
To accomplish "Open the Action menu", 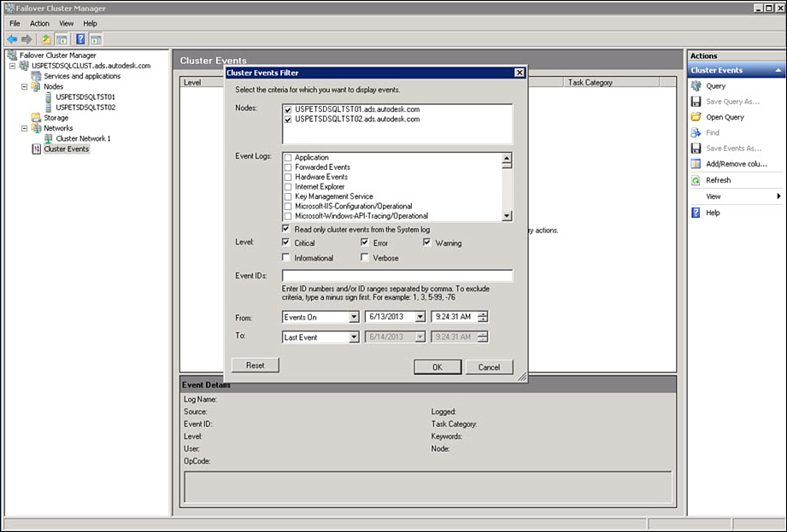I will [x=39, y=23].
